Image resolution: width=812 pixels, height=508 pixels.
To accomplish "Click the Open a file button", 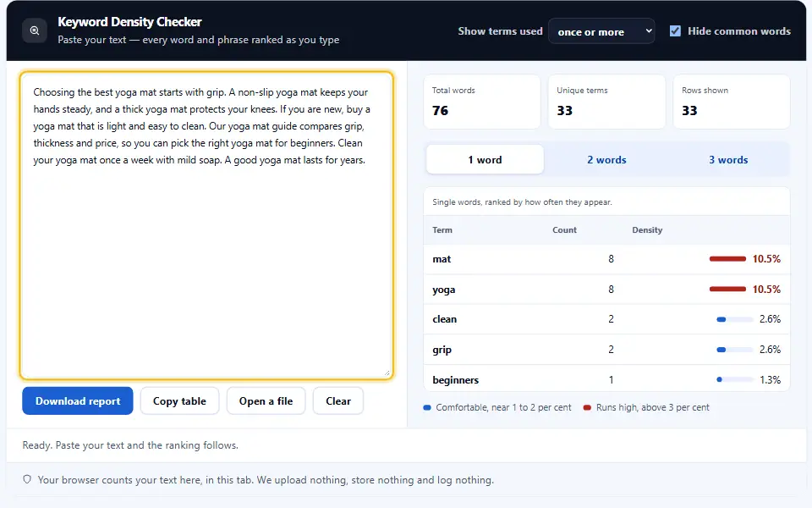I will (x=266, y=400).
